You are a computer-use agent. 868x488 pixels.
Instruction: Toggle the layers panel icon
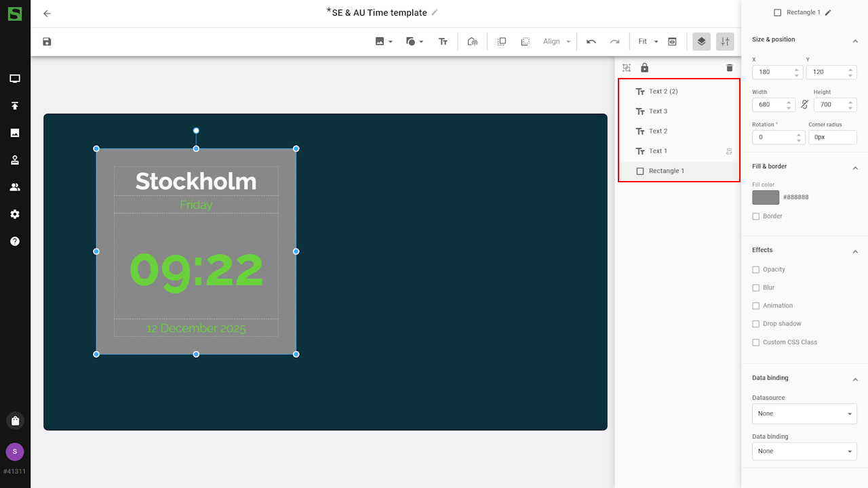click(701, 41)
